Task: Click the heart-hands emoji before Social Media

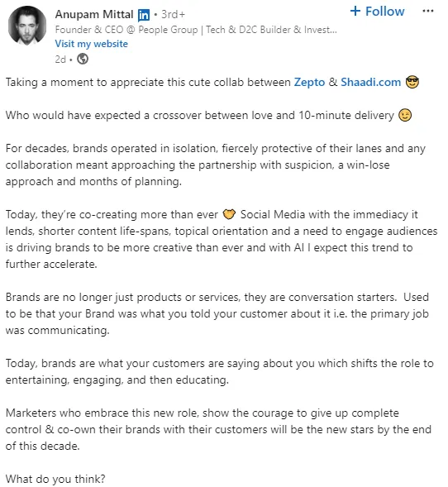Action: coord(229,214)
